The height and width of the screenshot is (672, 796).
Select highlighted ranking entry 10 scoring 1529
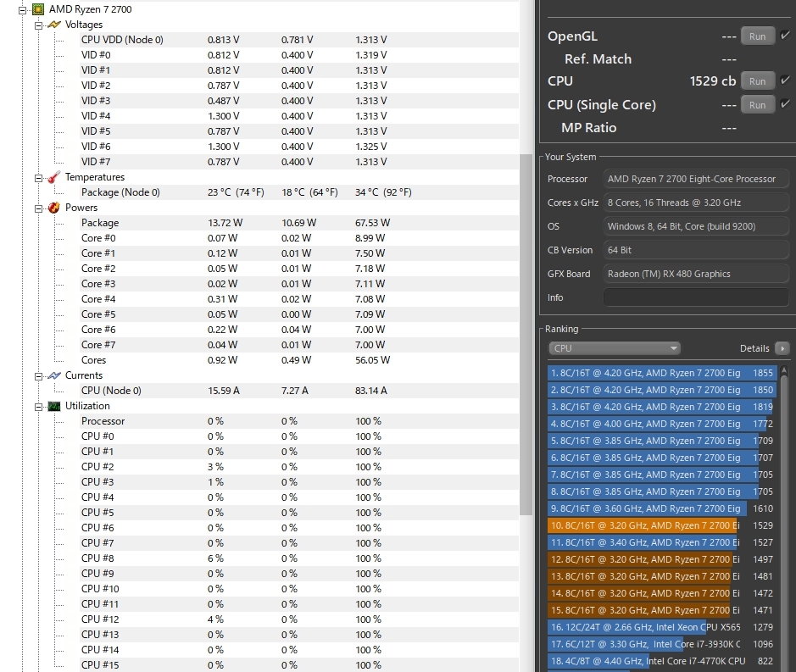click(662, 525)
